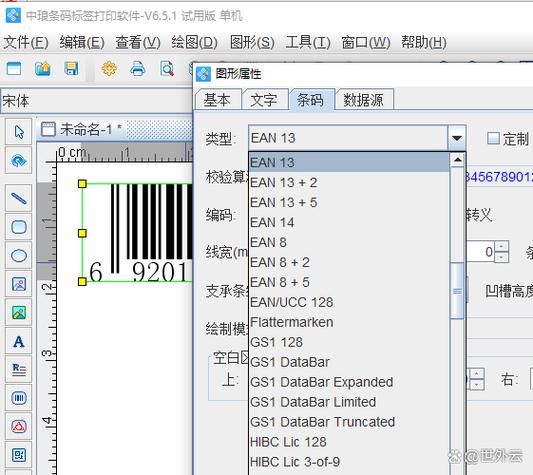Choose GS1 128 option

[349, 342]
